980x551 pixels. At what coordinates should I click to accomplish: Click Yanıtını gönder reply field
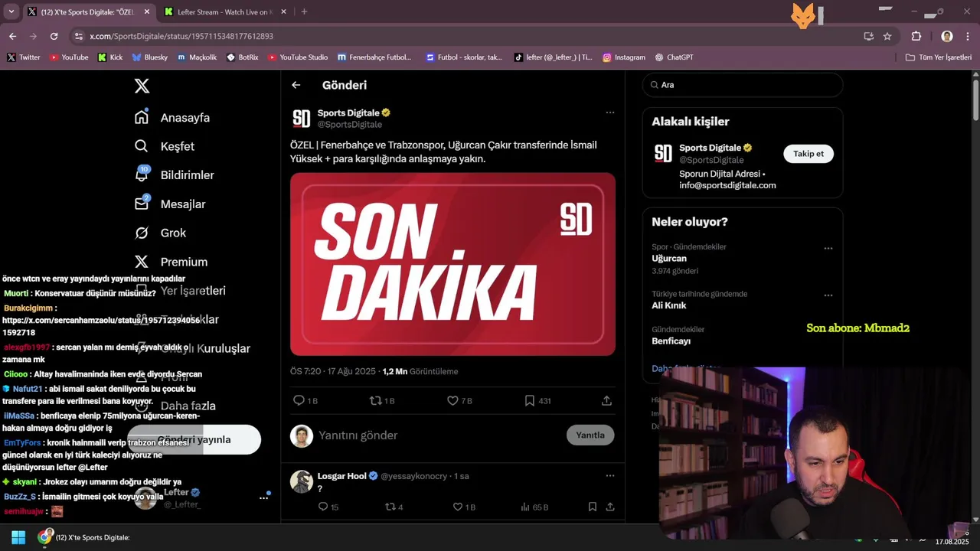click(x=358, y=435)
